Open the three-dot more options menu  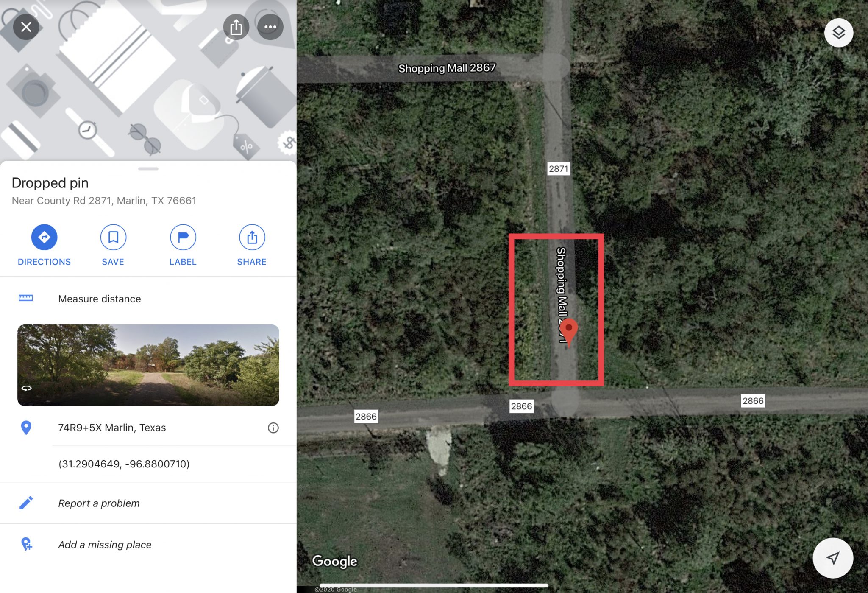point(270,27)
